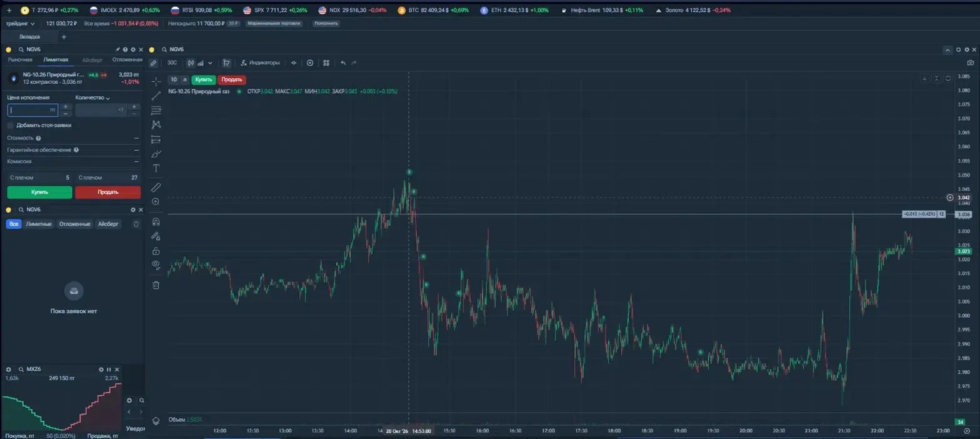Click the green Купить button in order panel
This screenshot has width=980, height=439.
point(39,192)
